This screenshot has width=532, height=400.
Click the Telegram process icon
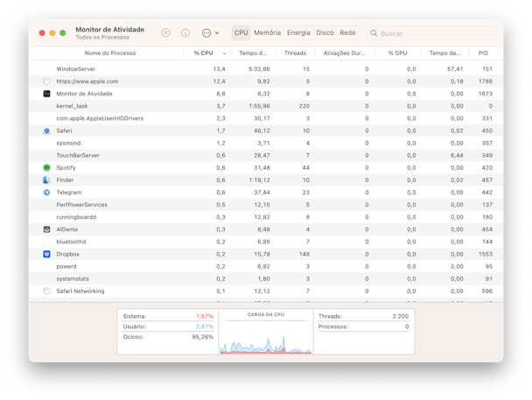[x=47, y=193]
